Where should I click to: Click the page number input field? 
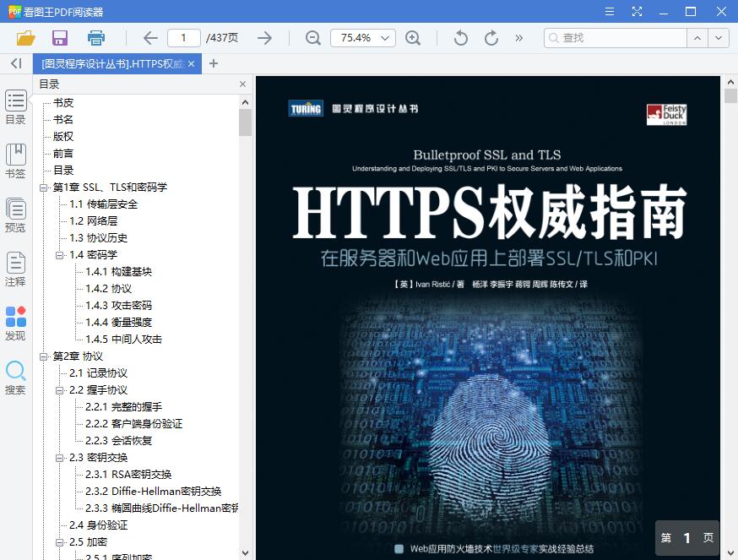click(x=183, y=38)
